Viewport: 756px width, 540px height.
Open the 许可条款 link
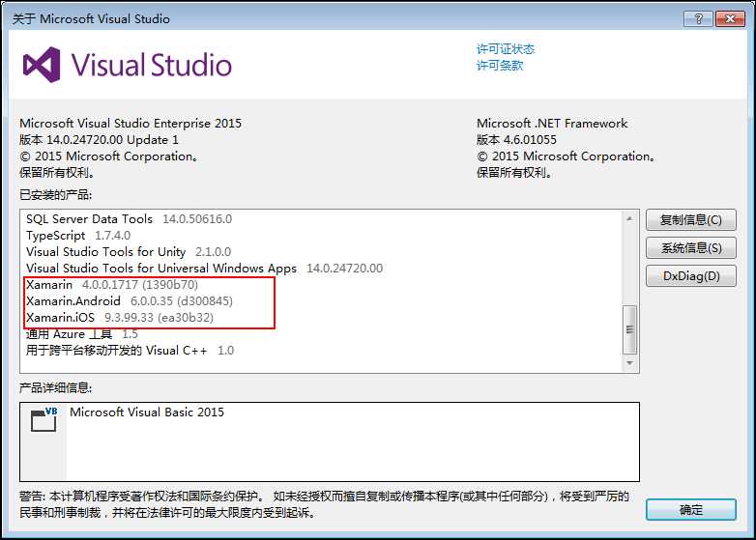[500, 66]
